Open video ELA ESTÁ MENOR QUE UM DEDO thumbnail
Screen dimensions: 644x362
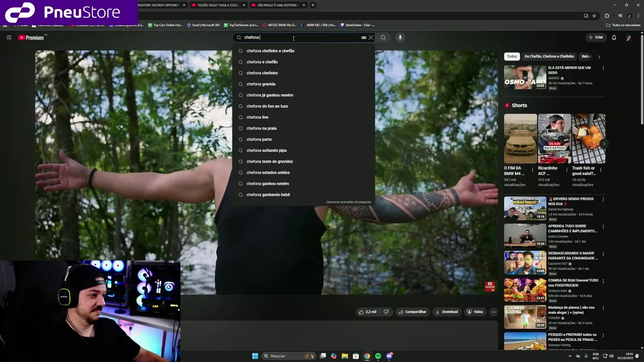pyautogui.click(x=525, y=77)
